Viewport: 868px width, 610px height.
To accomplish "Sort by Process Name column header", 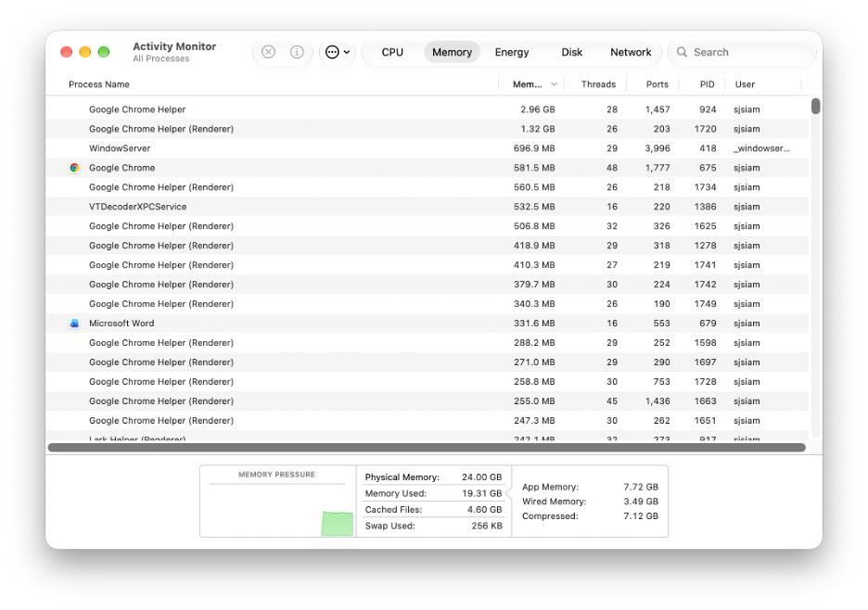I will coord(99,84).
